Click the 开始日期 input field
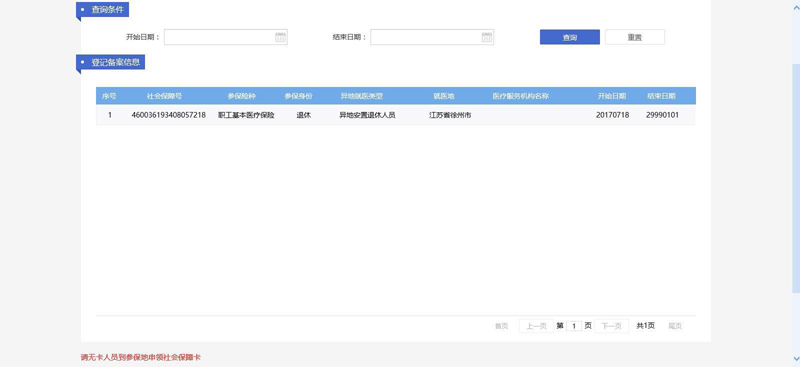The height and width of the screenshot is (367, 800). 226,37
